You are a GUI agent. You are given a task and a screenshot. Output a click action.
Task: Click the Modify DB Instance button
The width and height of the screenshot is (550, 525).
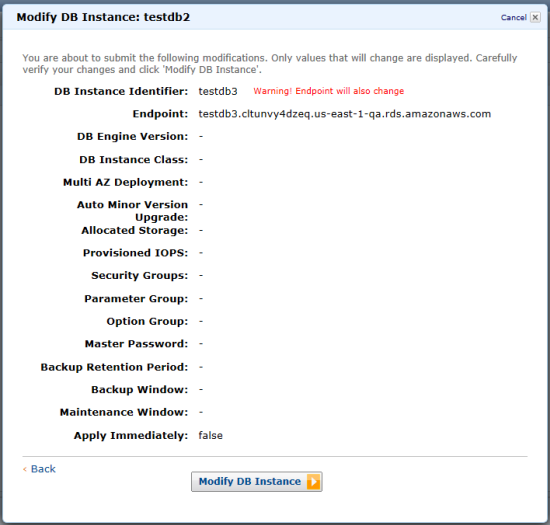pyautogui.click(x=256, y=482)
